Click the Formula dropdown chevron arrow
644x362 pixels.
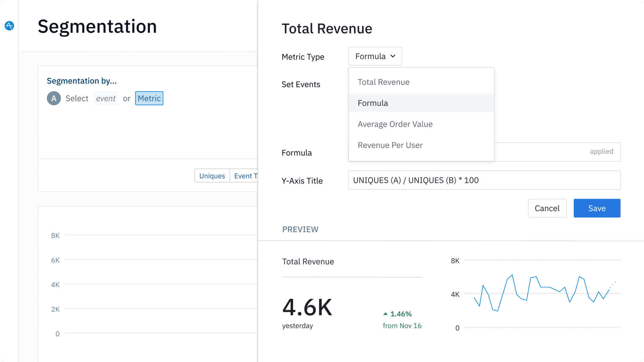393,56
